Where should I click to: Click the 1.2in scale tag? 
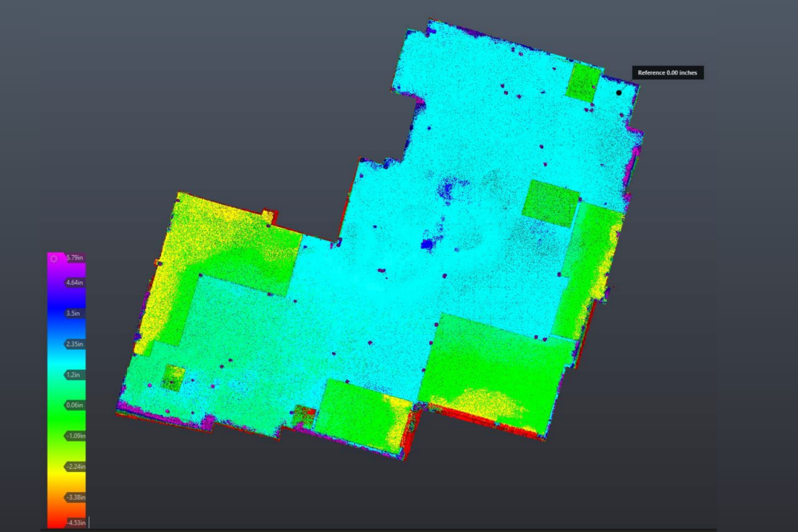(73, 375)
